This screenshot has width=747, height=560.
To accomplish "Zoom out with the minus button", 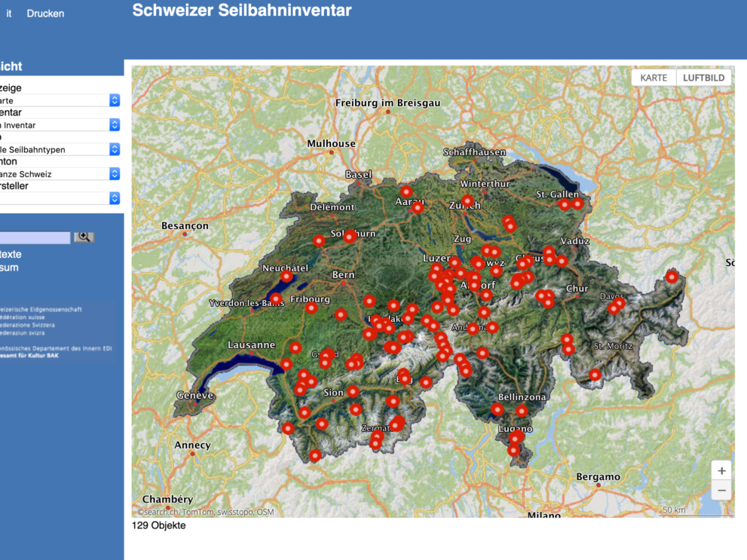I will point(721,490).
